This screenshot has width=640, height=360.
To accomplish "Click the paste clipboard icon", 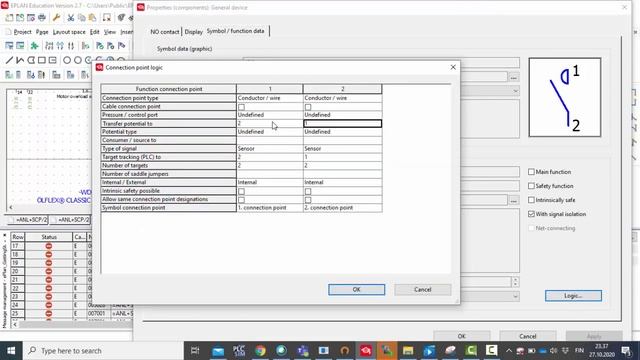I will [x=92, y=18].
